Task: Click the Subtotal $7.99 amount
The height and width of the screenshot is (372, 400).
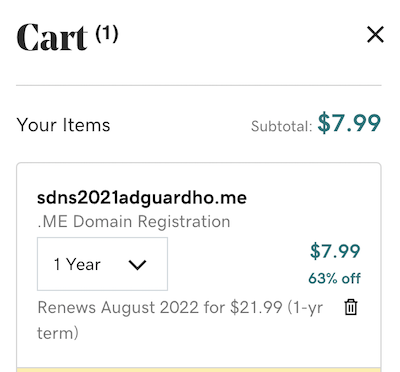Action: tap(349, 123)
